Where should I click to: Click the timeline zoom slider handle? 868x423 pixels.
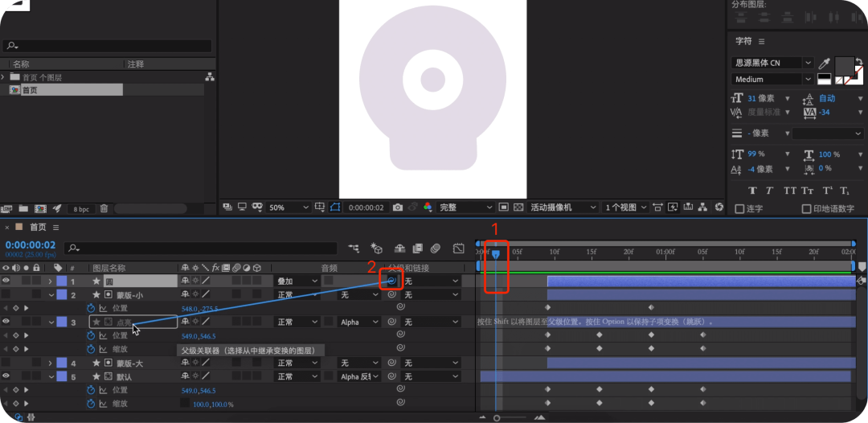tap(497, 418)
